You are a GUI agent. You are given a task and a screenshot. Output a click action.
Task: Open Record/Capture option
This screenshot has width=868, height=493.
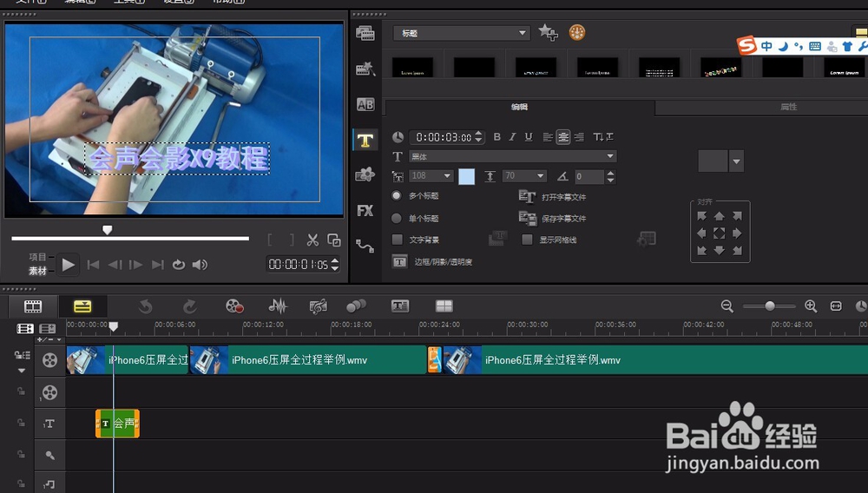click(x=234, y=306)
